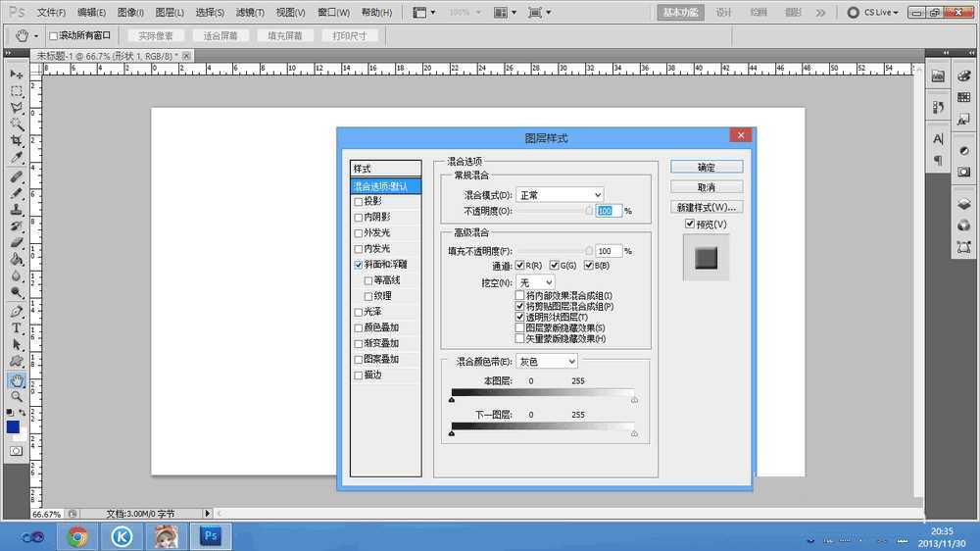Viewport: 980px width, 551px height.
Task: Select the Zoom magnifier tool
Action: [17, 396]
